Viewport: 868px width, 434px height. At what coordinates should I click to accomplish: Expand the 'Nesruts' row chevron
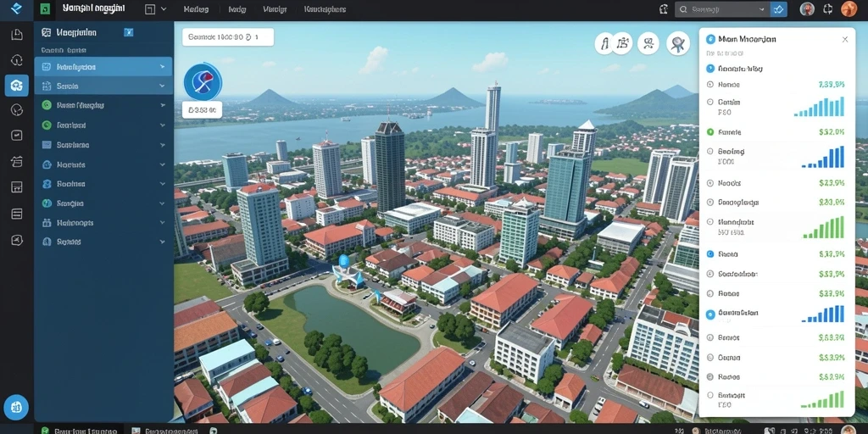click(x=162, y=164)
